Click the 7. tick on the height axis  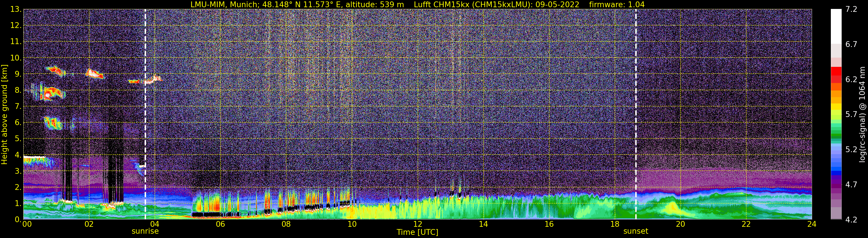[18, 107]
